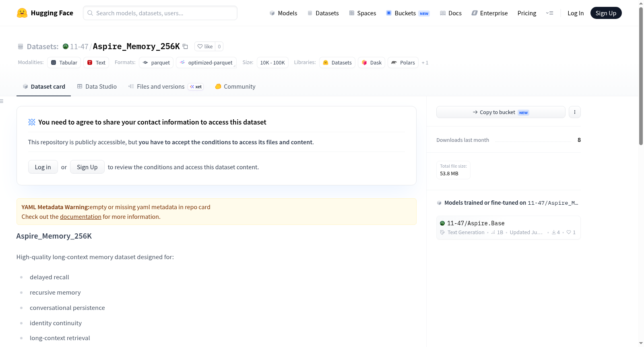
Task: Click Sign Up button in access notice
Action: (87, 167)
